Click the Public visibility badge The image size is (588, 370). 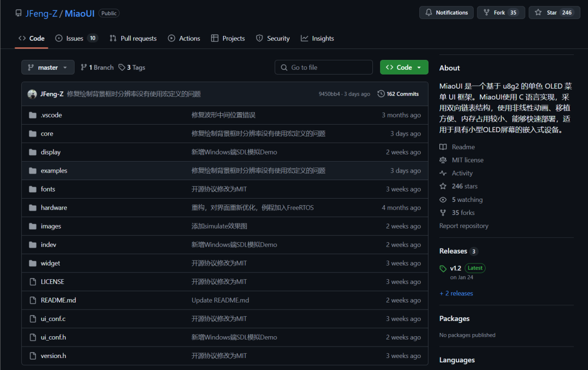pos(109,14)
